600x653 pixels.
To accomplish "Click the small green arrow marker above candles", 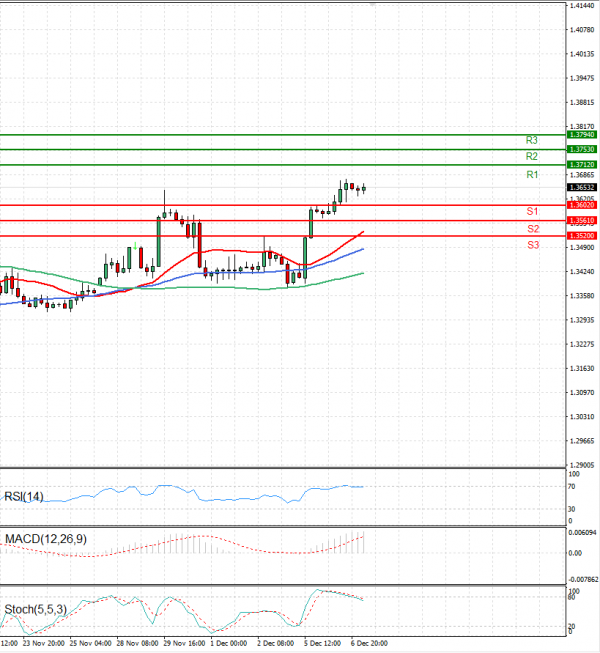I will [135, 246].
